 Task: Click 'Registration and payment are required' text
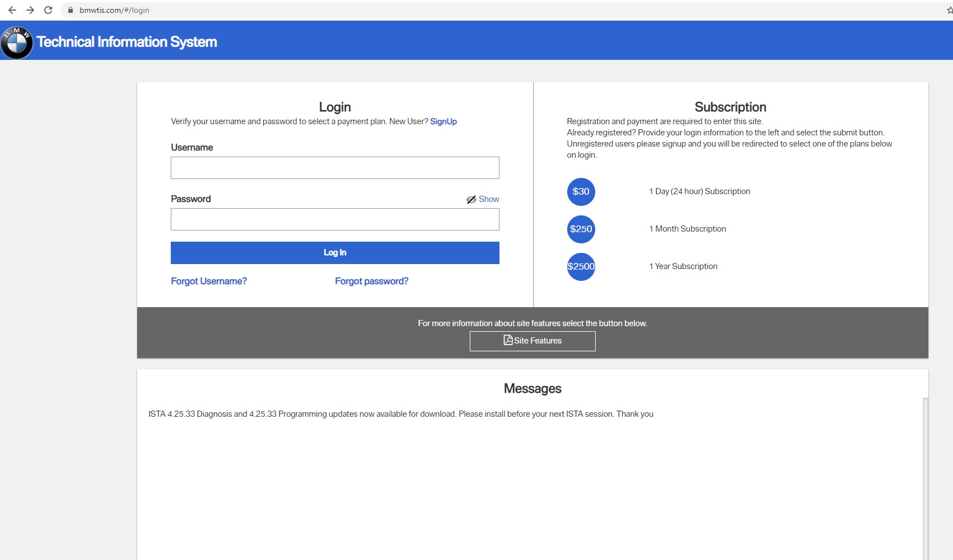pyautogui.click(x=665, y=121)
